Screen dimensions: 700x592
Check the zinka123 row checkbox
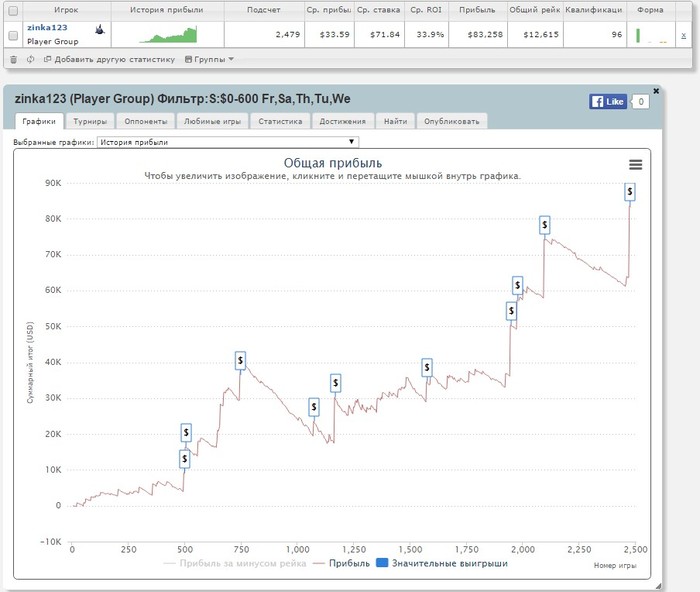[x=13, y=35]
